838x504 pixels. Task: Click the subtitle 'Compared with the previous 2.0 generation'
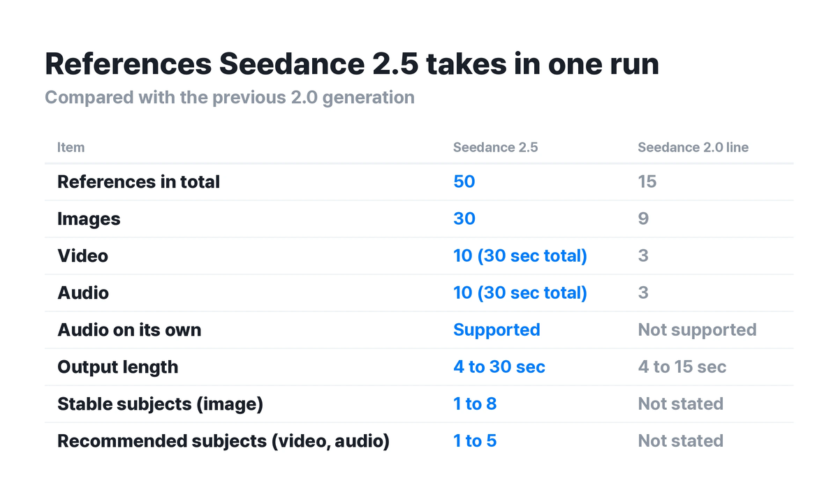point(230,97)
